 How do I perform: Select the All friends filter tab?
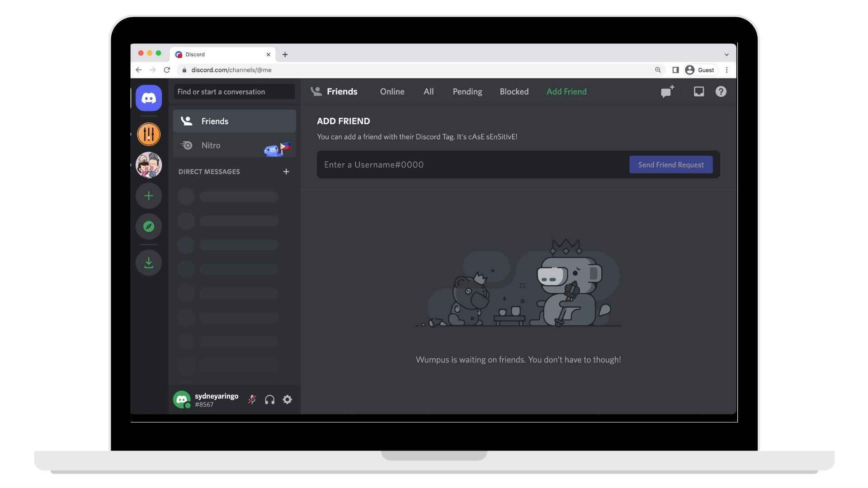click(429, 91)
